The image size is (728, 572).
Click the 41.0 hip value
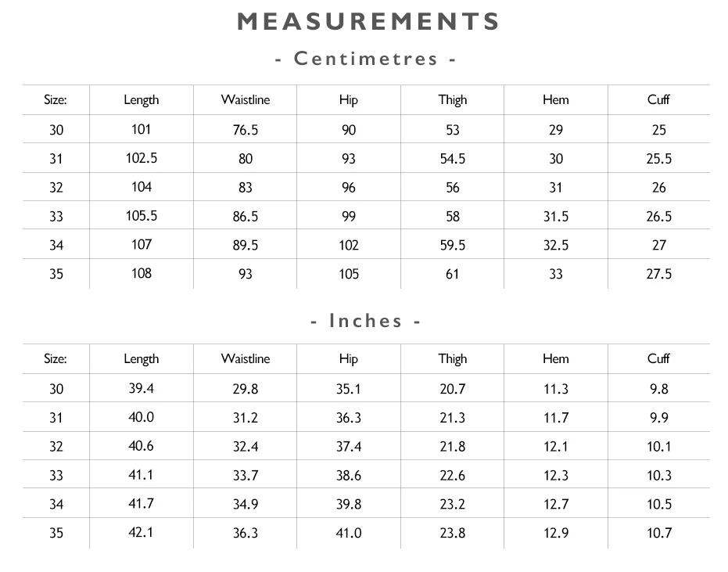click(349, 533)
